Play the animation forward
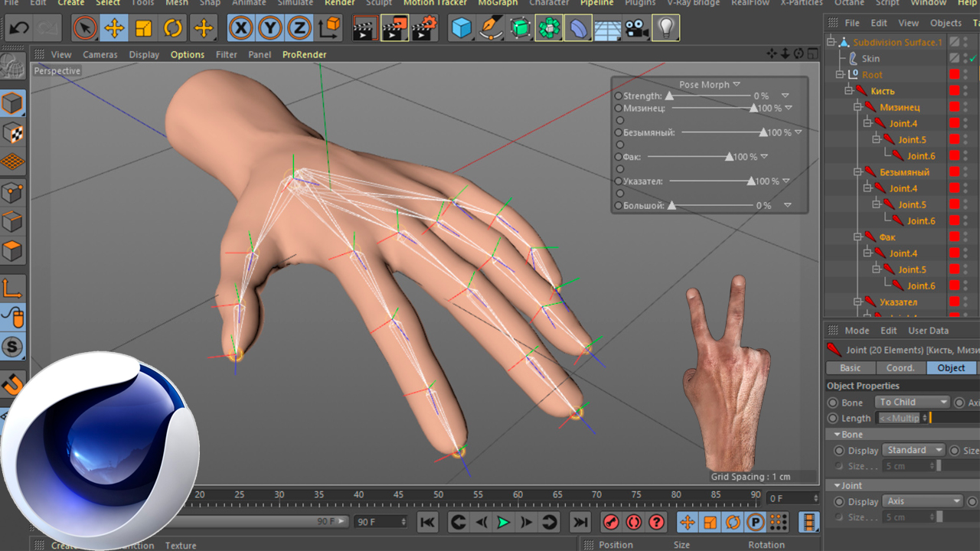Viewport: 980px width, 551px height. point(503,522)
